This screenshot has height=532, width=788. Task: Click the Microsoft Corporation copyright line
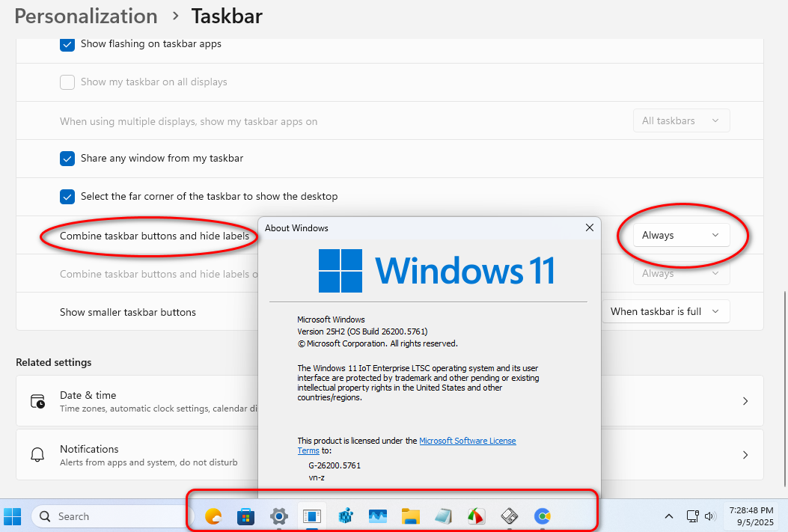pyautogui.click(x=377, y=343)
